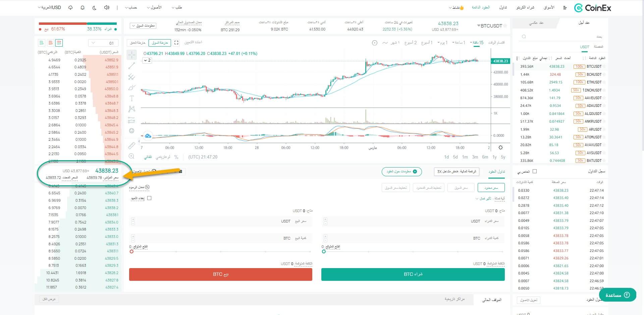Expand the 'الأصول' assets menu
644x315 pixels.
[154, 7]
